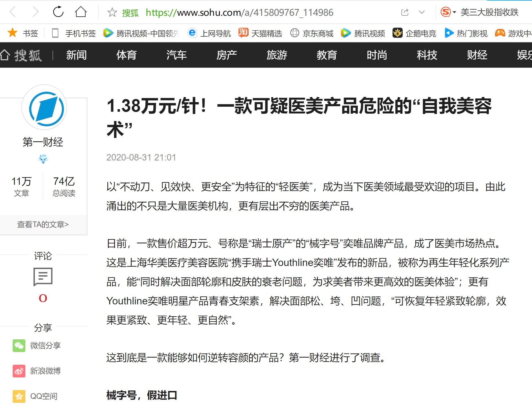Select 时尚 in Sohu navigation
The height and width of the screenshot is (411, 532).
[x=377, y=55]
